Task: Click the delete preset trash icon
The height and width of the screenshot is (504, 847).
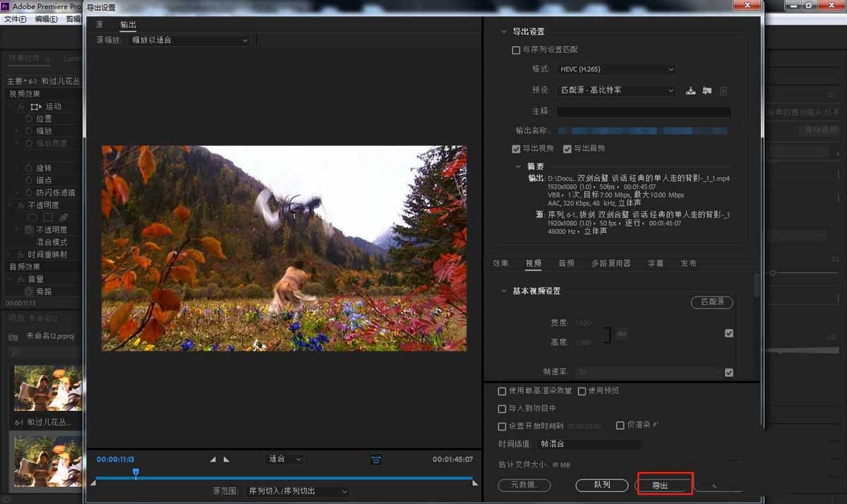Action: pyautogui.click(x=723, y=90)
